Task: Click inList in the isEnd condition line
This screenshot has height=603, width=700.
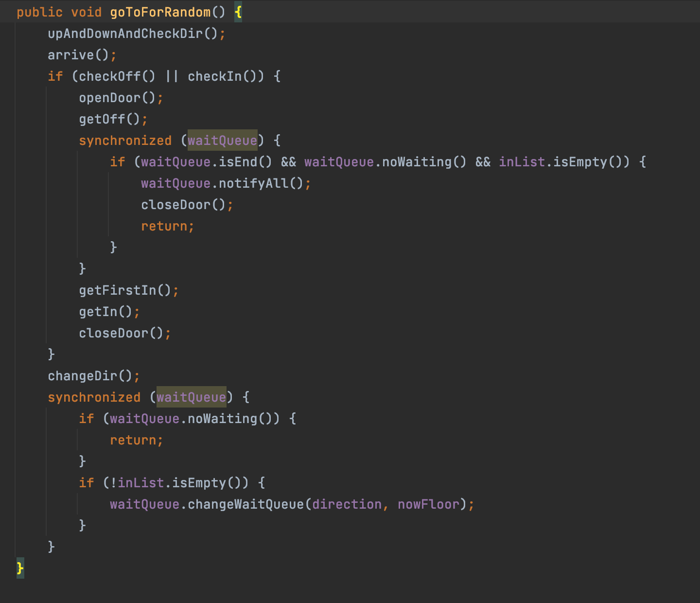Action: click(522, 161)
